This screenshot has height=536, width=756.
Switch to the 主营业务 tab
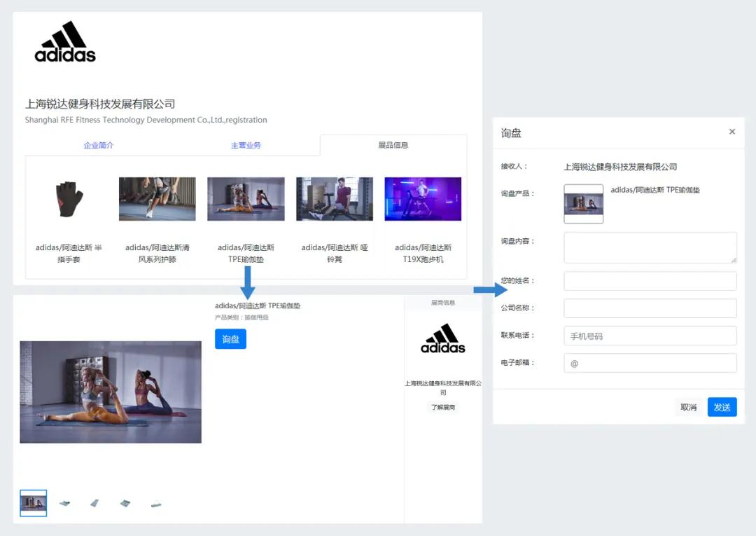pos(246,145)
